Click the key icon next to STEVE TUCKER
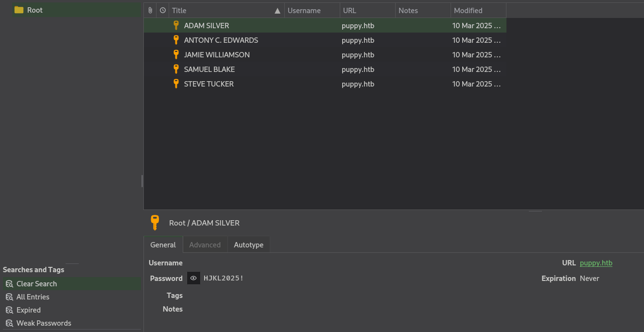Image resolution: width=644 pixels, height=332 pixels. (176, 84)
